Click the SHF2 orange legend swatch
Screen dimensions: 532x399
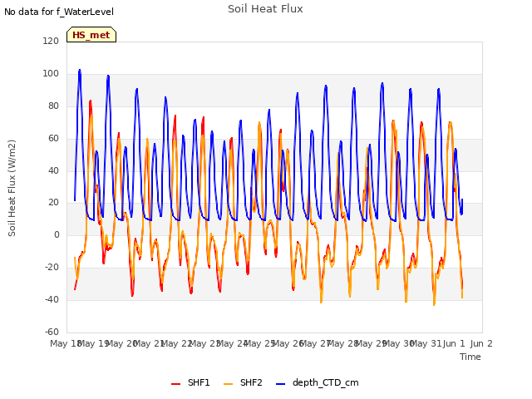(x=229, y=384)
